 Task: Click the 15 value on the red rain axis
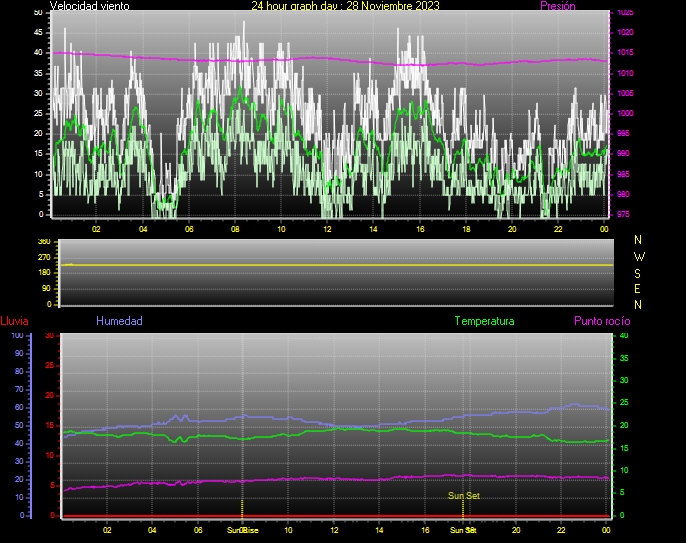pos(49,425)
